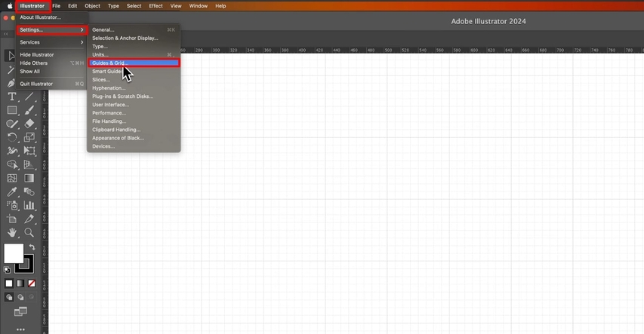The height and width of the screenshot is (334, 644).
Task: Open the View menu
Action: (x=176, y=6)
